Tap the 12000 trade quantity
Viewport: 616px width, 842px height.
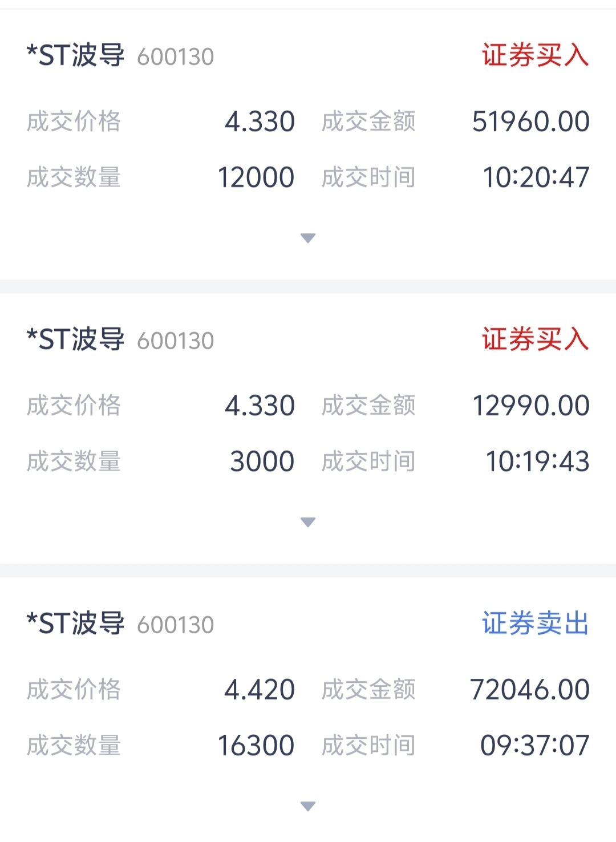tap(256, 177)
